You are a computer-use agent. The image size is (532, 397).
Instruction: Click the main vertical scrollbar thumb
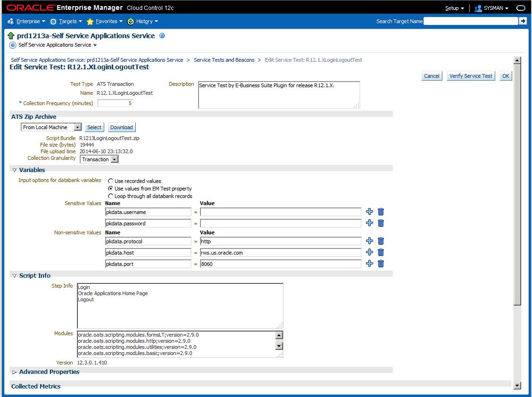(517, 184)
